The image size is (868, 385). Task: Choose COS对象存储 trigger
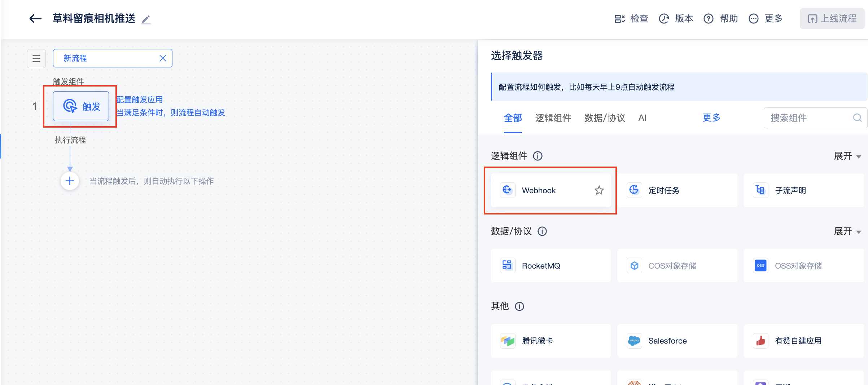pos(677,266)
